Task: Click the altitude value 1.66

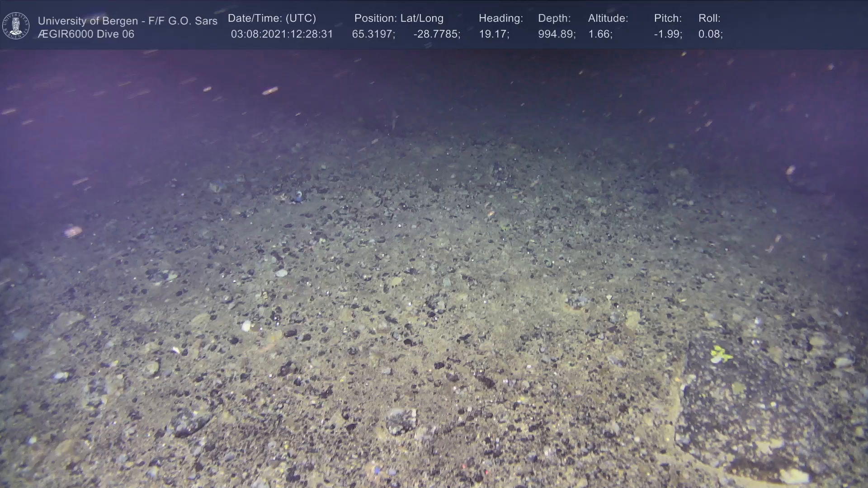Action: (600, 34)
